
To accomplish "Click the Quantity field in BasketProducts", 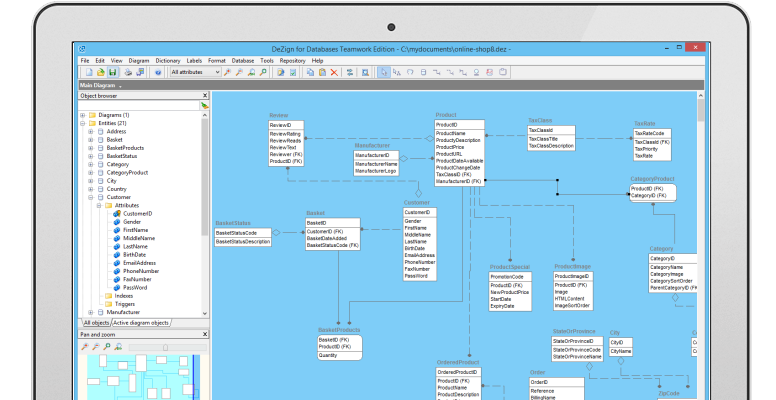I will [328, 355].
